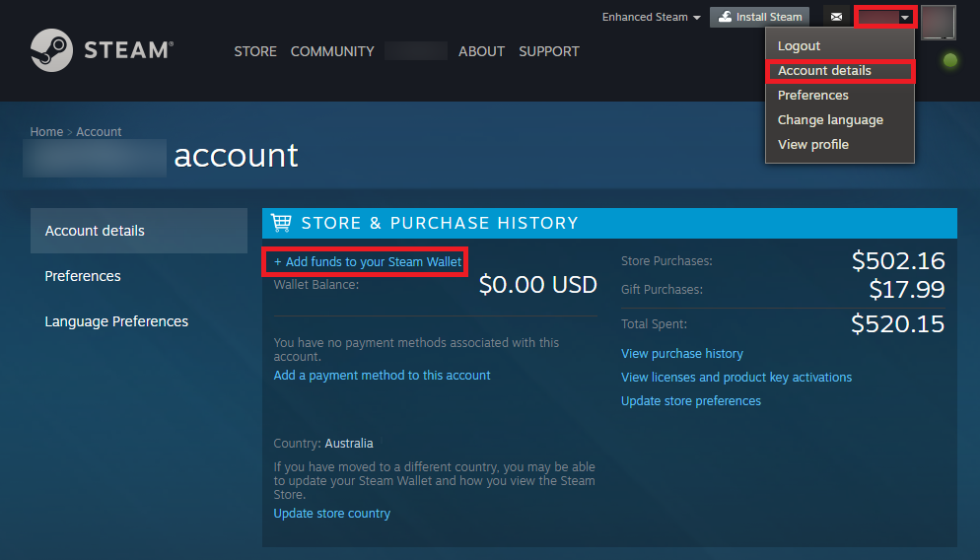Click the Install Steam button
This screenshot has height=560, width=980.
click(759, 17)
